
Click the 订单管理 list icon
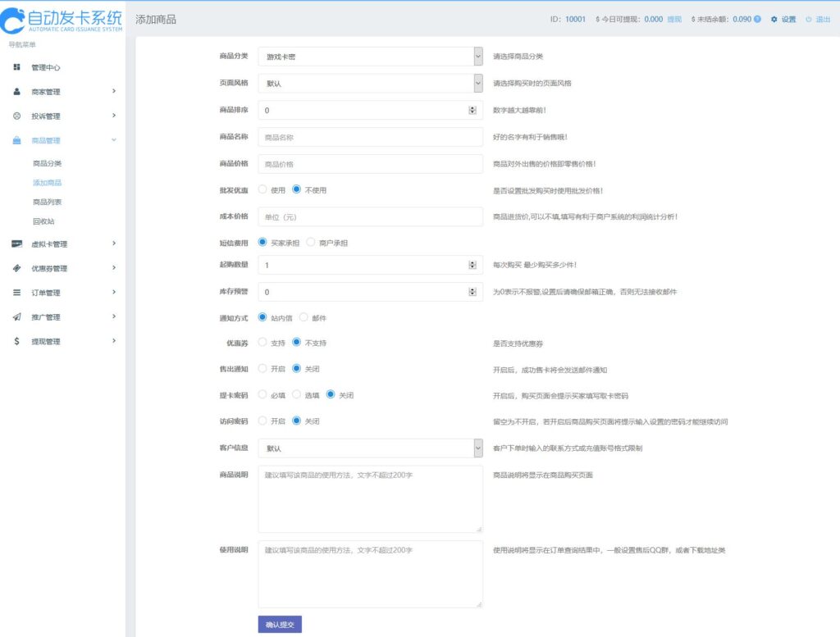(16, 293)
